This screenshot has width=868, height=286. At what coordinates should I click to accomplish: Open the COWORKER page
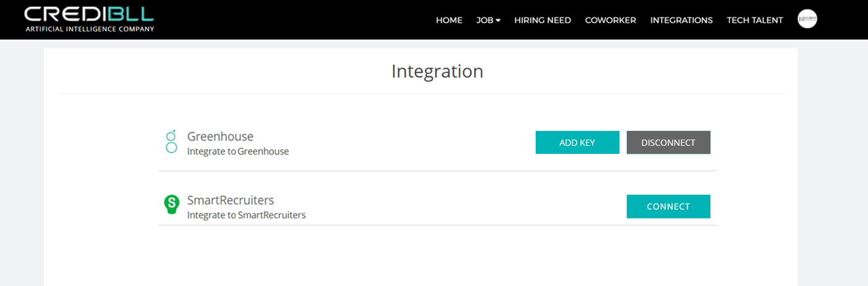[611, 20]
